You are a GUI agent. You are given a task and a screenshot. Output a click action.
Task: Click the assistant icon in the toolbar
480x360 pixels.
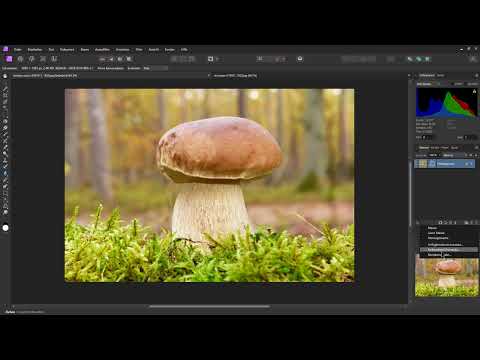(300, 59)
